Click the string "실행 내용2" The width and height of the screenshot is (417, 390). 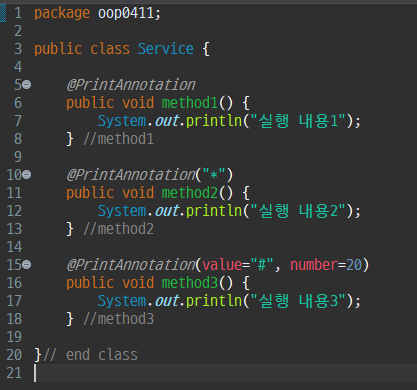298,211
